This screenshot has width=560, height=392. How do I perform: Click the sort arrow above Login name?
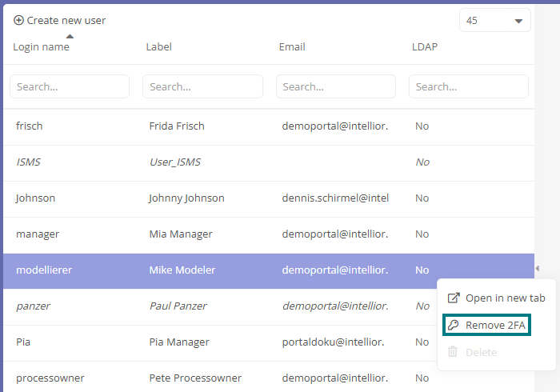coord(70,37)
